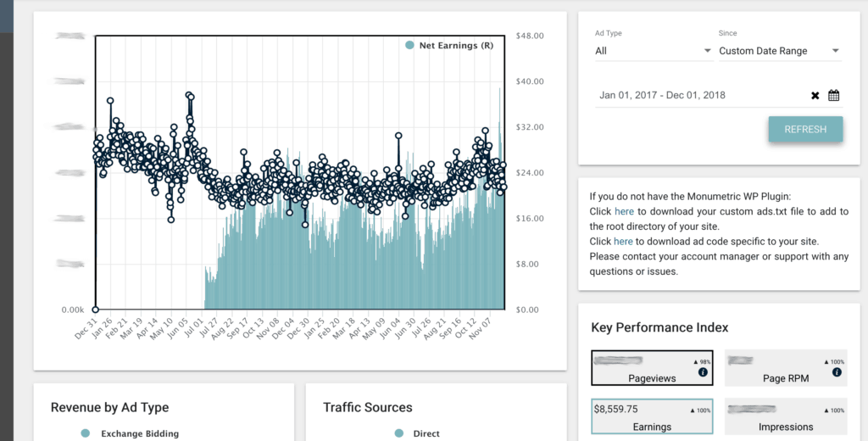Click info icon on Pageviews card
This screenshot has height=441, width=868.
703,372
